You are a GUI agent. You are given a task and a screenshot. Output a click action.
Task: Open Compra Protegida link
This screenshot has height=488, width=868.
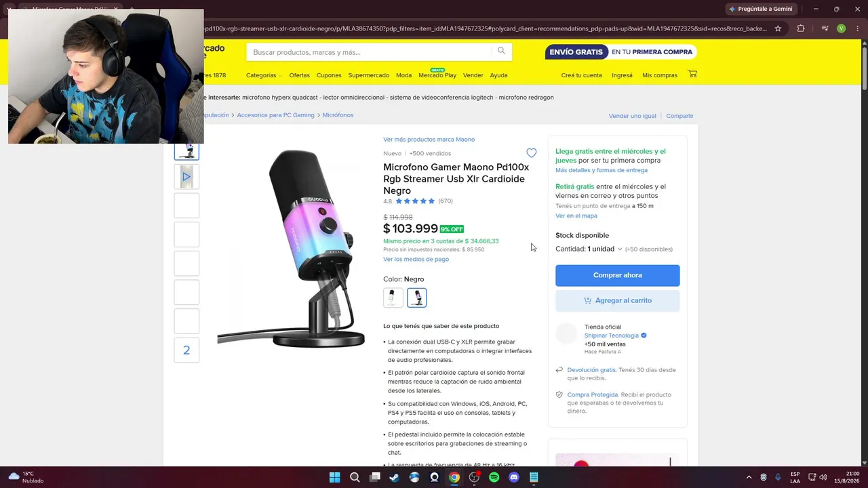(x=593, y=394)
